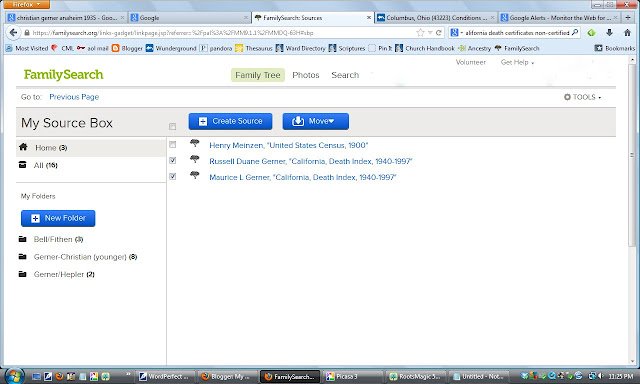Follow the Previous Page link
Screen dimensions: 640x384
[74, 97]
